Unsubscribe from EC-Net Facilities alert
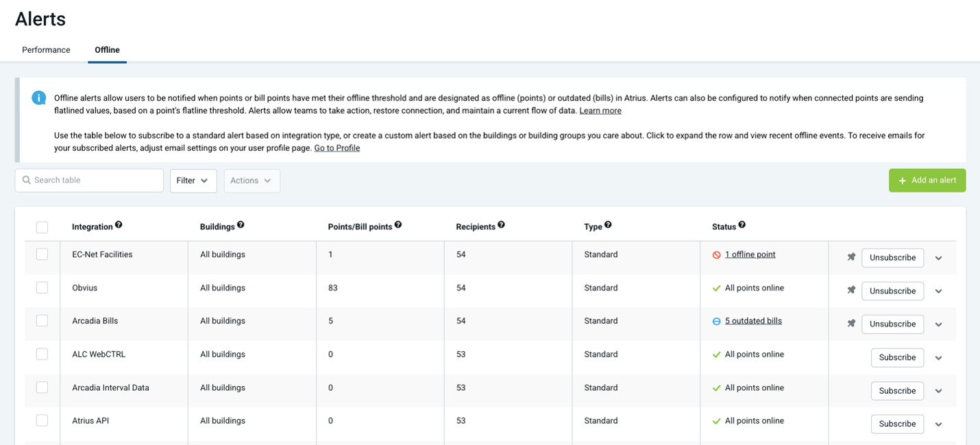This screenshot has height=445, width=980. (892, 258)
